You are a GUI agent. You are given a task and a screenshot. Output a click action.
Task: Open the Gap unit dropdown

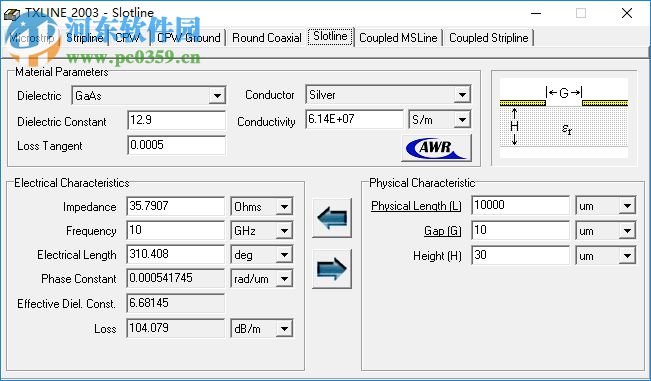627,231
